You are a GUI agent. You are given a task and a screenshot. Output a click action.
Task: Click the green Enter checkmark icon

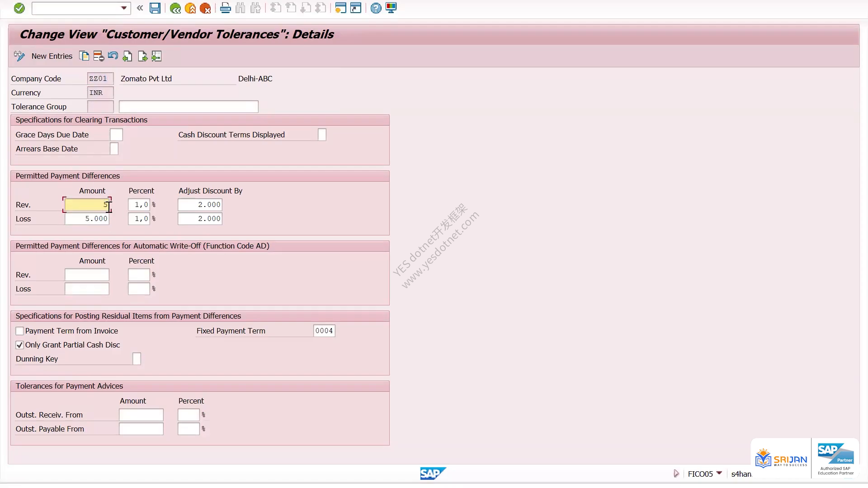click(x=19, y=8)
